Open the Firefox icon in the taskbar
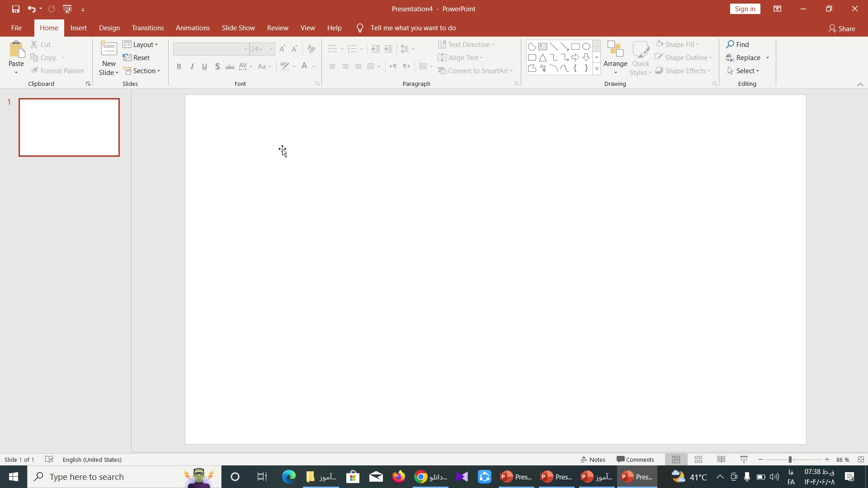 pos(399,477)
